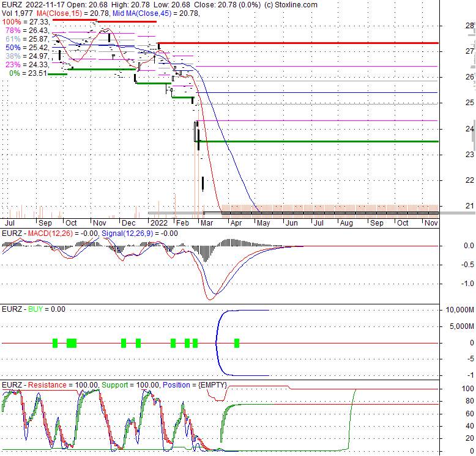Select the Aug month label on time axis
The height and width of the screenshot is (456, 476).
coord(346,223)
